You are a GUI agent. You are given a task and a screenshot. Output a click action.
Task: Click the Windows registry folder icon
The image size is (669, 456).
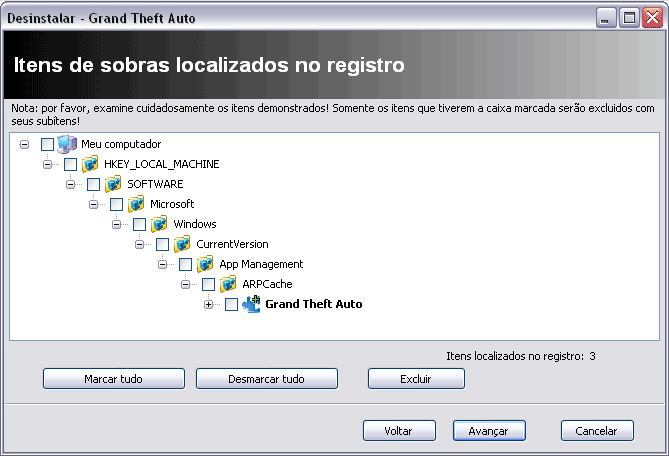[x=159, y=224]
